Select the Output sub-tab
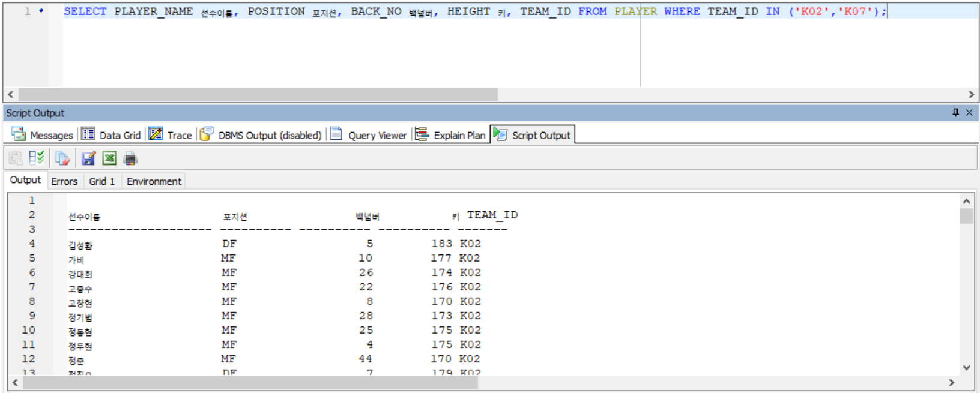 coord(25,180)
